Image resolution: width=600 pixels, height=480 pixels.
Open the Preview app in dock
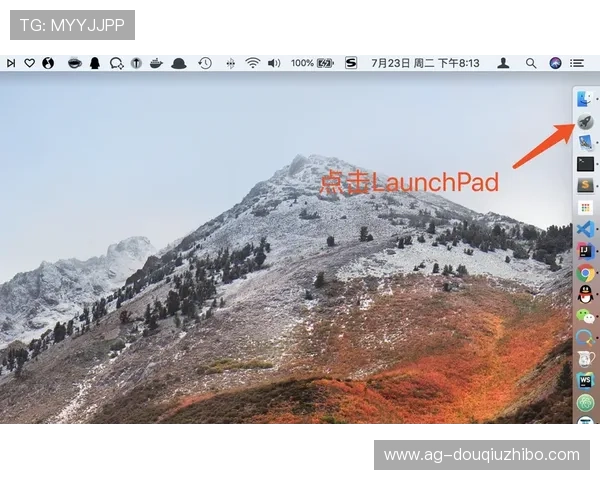click(585, 142)
